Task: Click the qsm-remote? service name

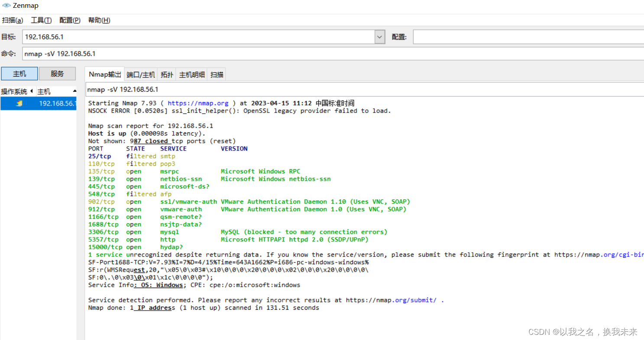Action: point(181,217)
